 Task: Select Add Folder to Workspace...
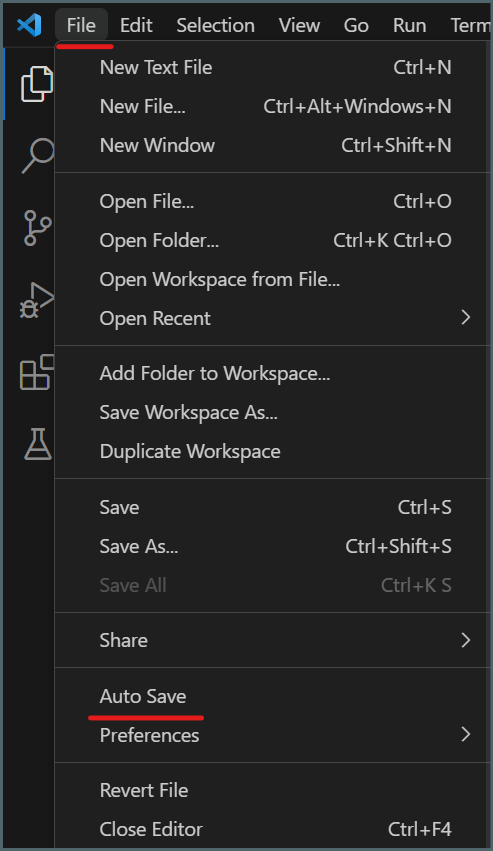pyautogui.click(x=273, y=373)
